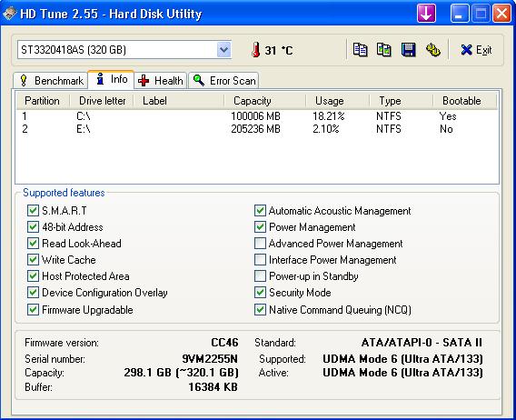Check the Power-up in Standby checkbox

(260, 276)
